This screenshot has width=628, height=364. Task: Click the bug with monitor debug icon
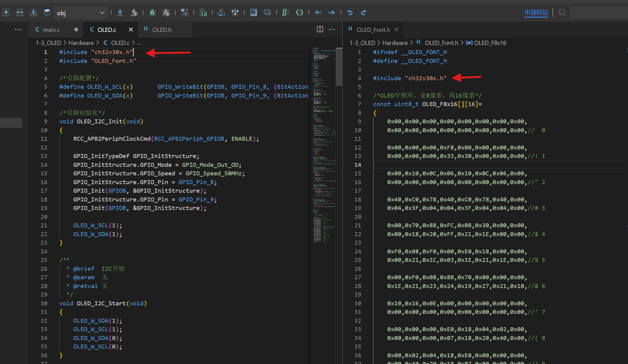click(166, 12)
